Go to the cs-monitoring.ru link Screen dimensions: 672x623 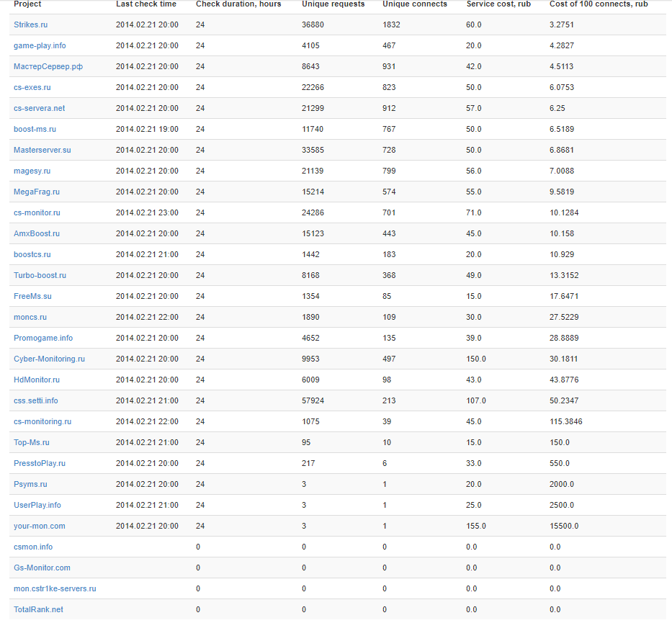[x=42, y=421]
